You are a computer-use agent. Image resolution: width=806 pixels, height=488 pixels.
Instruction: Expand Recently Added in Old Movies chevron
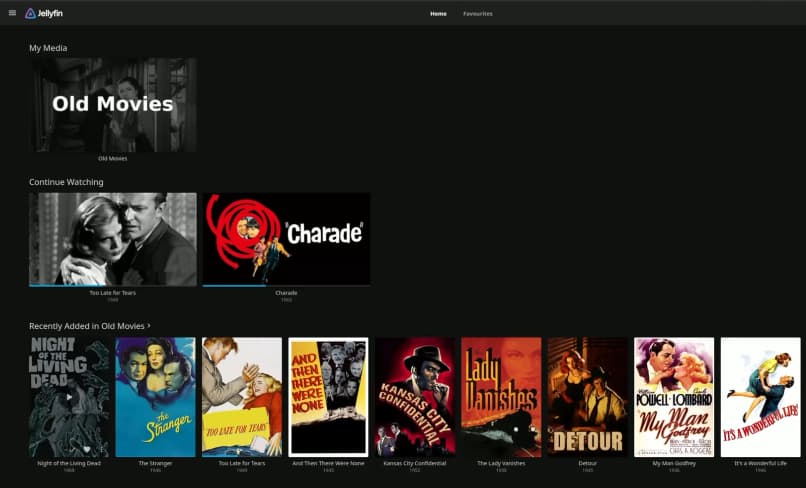(x=149, y=326)
